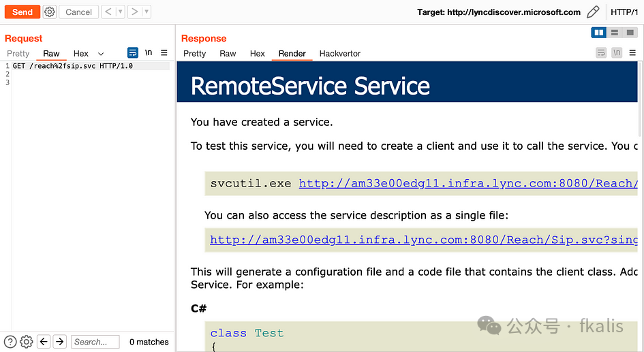This screenshot has height=352, width=644.
Task: Open the Sip.svc?singleWsdl link
Action: 424,240
